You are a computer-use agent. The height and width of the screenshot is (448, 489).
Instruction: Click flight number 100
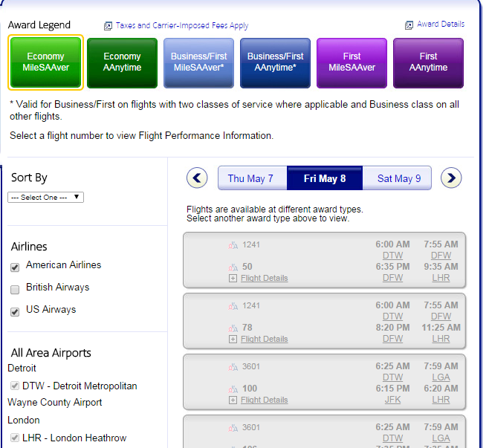250,389
